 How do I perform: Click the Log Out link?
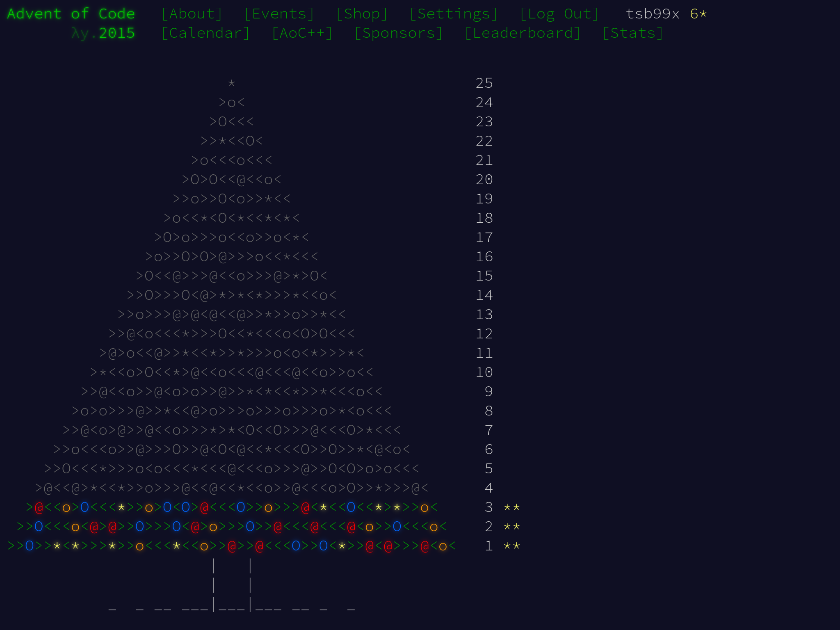click(559, 14)
